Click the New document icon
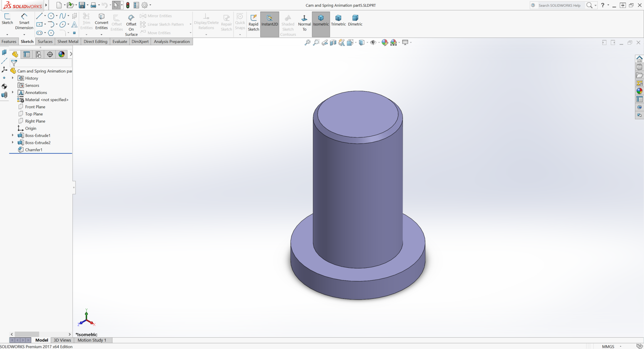Screen dimensions: 644x349 pyautogui.click(x=59, y=5)
